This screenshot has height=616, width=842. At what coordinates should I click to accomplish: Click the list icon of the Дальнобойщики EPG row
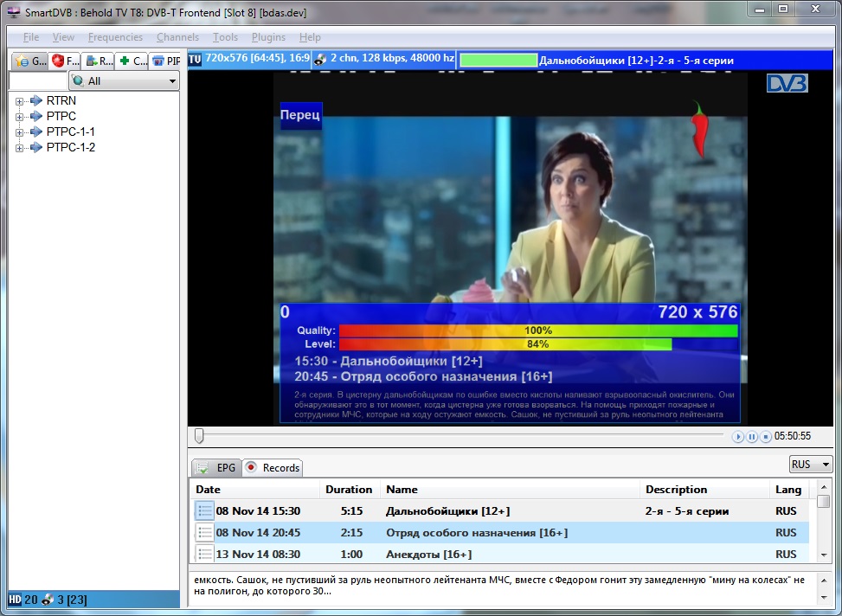click(204, 511)
